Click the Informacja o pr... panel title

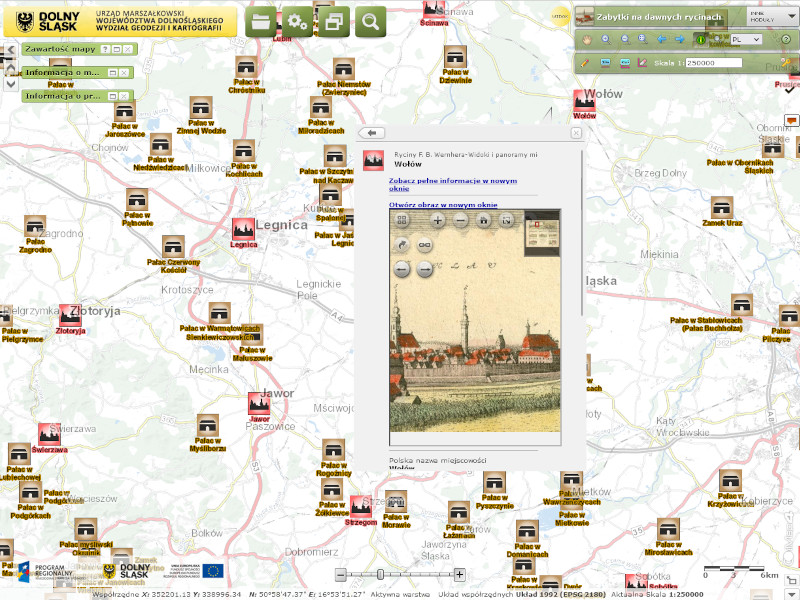tap(63, 96)
